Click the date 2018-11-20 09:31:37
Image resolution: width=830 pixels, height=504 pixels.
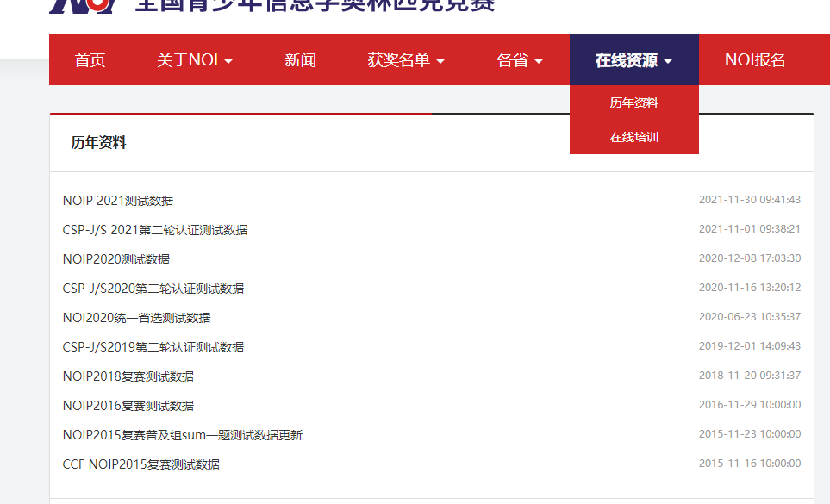(750, 376)
